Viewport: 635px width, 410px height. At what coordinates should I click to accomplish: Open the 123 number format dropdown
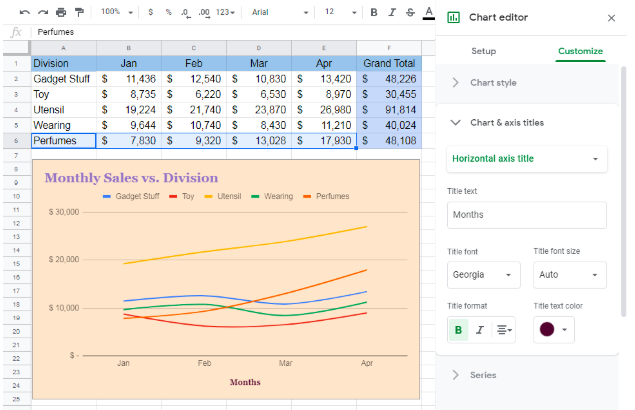[225, 12]
